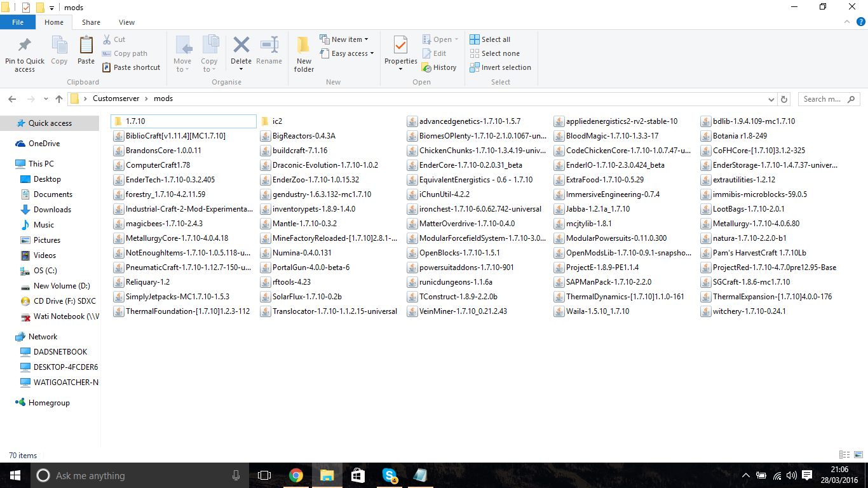Go up one folder level
This screenshot has height=488, width=868.
[x=59, y=99]
